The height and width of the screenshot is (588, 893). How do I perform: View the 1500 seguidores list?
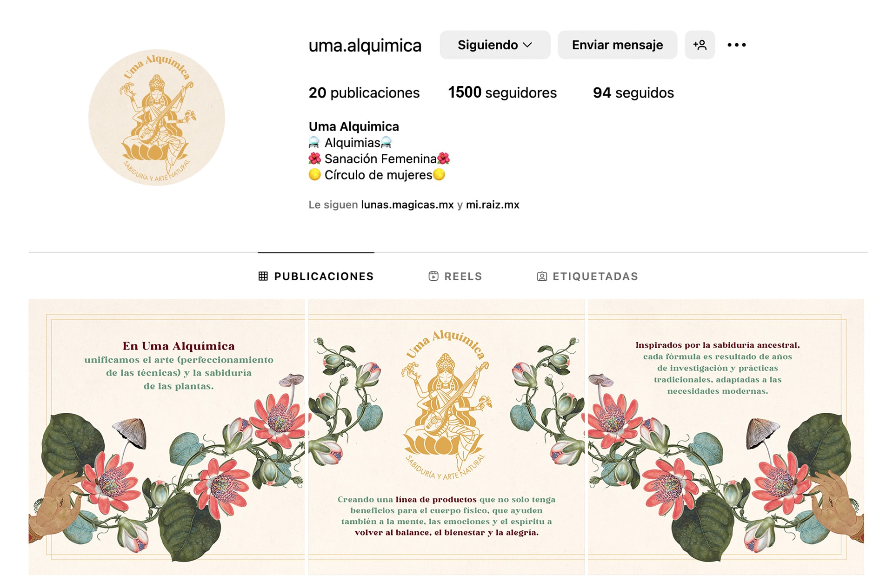click(x=502, y=92)
